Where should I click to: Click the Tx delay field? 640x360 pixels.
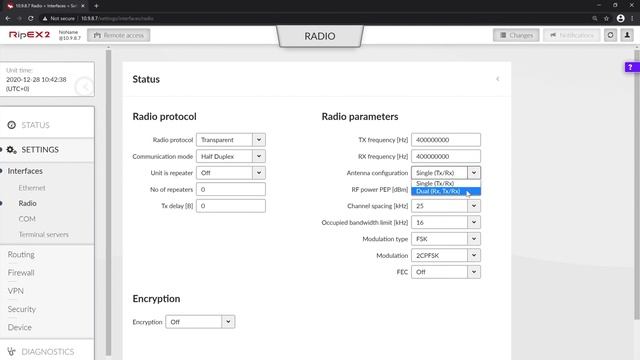coord(231,206)
